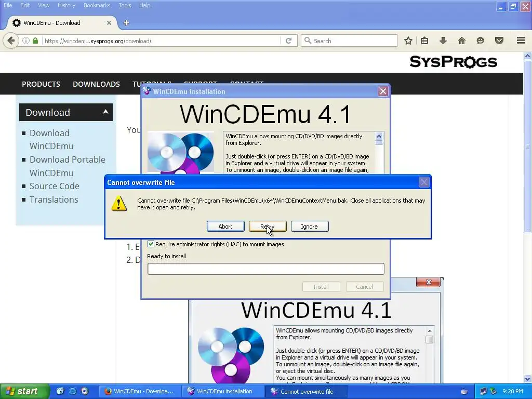Launch Show Desktop quick launch icon
The image size is (532, 399).
60,391
